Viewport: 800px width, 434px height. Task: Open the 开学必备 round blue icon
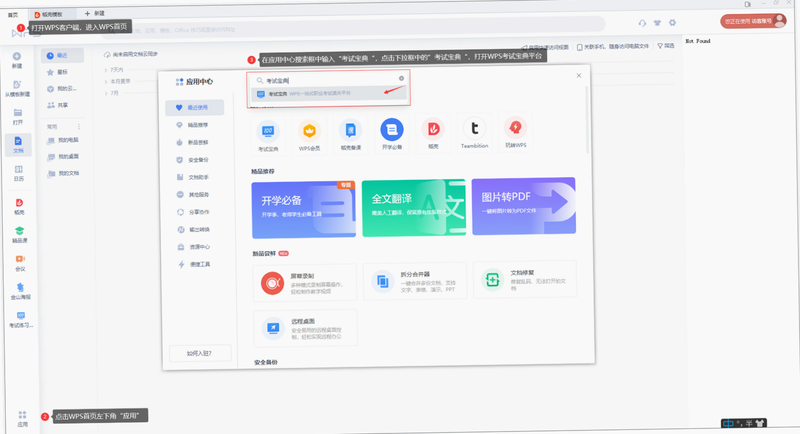tap(392, 130)
